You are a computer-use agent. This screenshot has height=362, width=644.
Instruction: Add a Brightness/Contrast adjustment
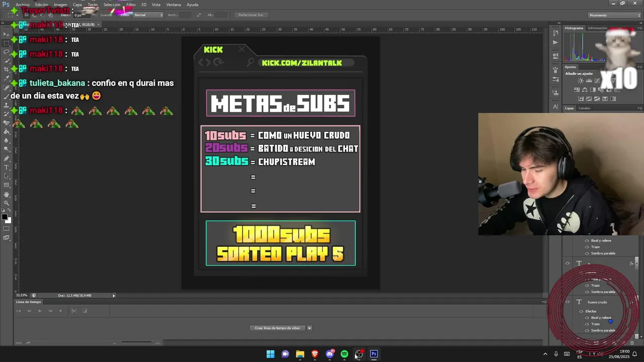(x=581, y=81)
